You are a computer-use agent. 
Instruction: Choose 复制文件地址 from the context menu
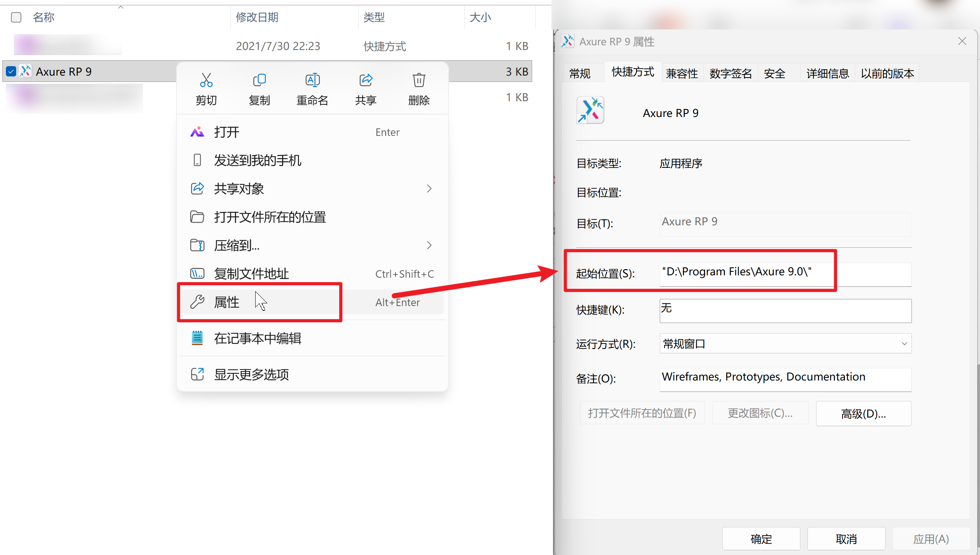[x=312, y=274]
